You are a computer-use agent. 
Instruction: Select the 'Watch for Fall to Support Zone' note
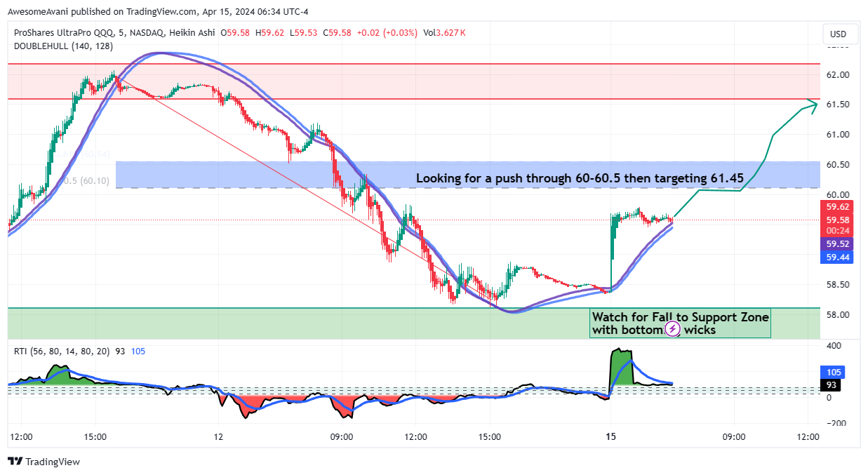pos(681,323)
